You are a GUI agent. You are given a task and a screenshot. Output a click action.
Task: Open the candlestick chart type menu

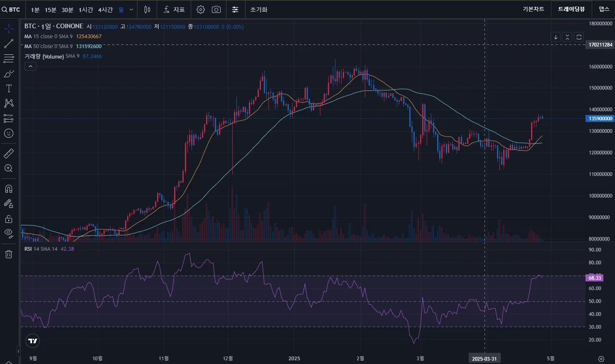pyautogui.click(x=147, y=10)
